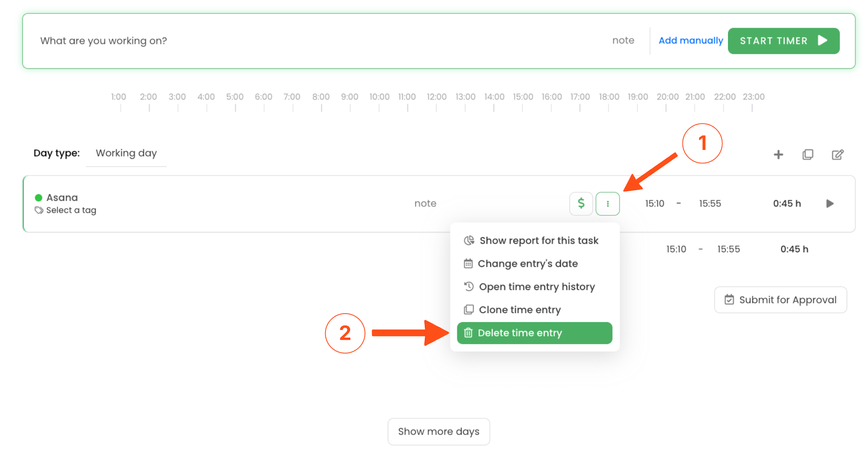Click the copy day entries icon
Viewport: 868px width, 465px height.
coord(808,154)
